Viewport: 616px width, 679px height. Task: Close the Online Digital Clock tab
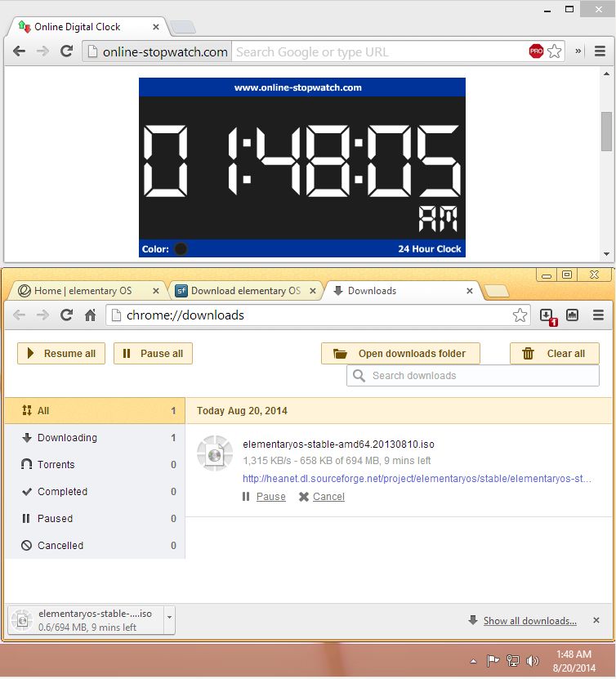pos(156,27)
